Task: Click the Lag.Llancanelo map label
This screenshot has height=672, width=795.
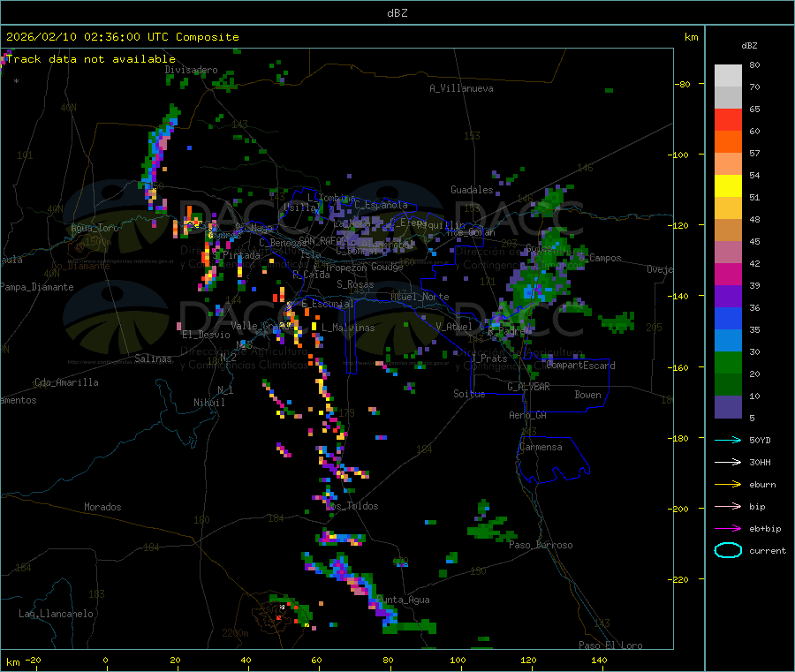Action: [x=57, y=614]
